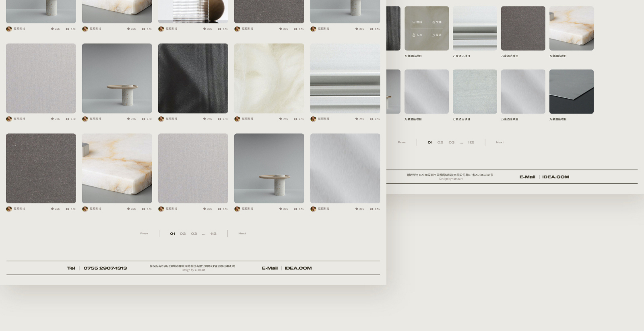Click the 编辑 edit icon on the overlay card
Viewport: 644px width, 331px height.
433,35
